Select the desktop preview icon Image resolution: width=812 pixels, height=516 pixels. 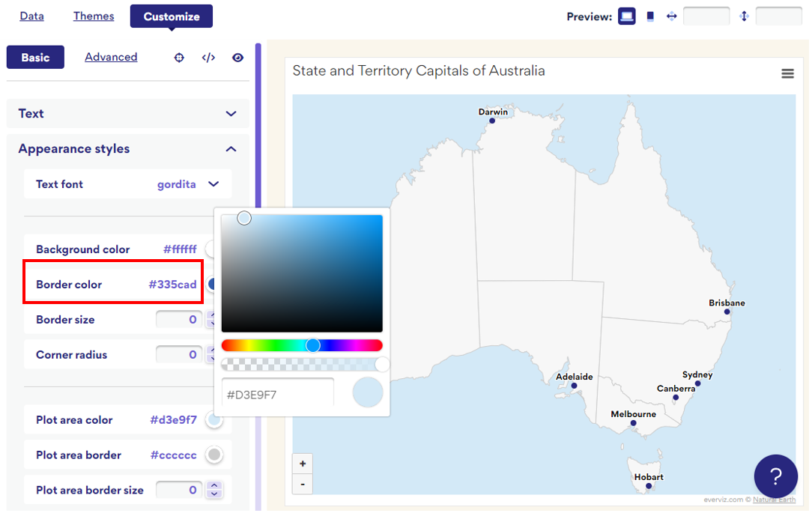point(626,15)
